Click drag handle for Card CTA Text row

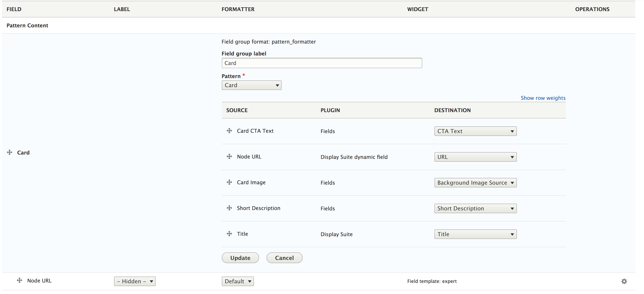(229, 131)
